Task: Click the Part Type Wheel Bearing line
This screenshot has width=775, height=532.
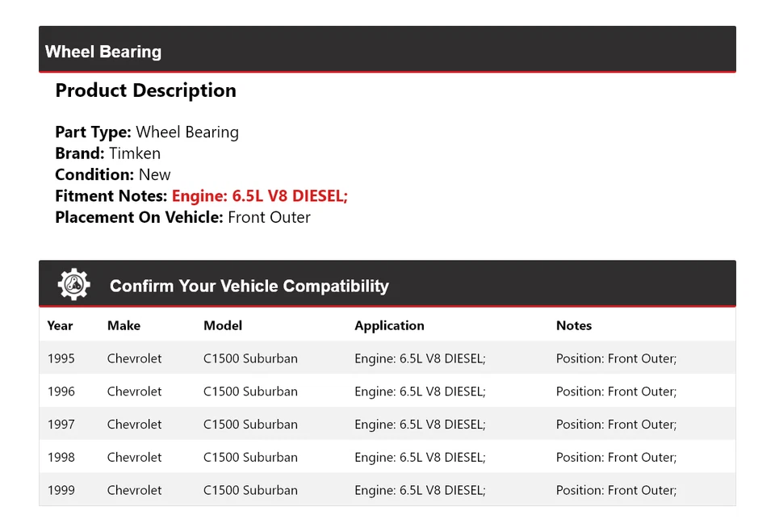Action: (147, 132)
